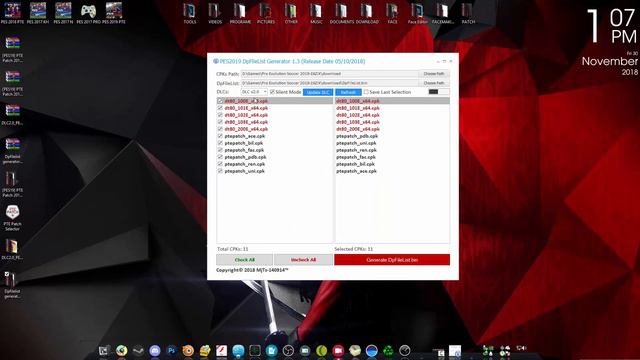Open the VIDEOS desktop folder
Screen dimensions: 640x360
click(x=215, y=13)
